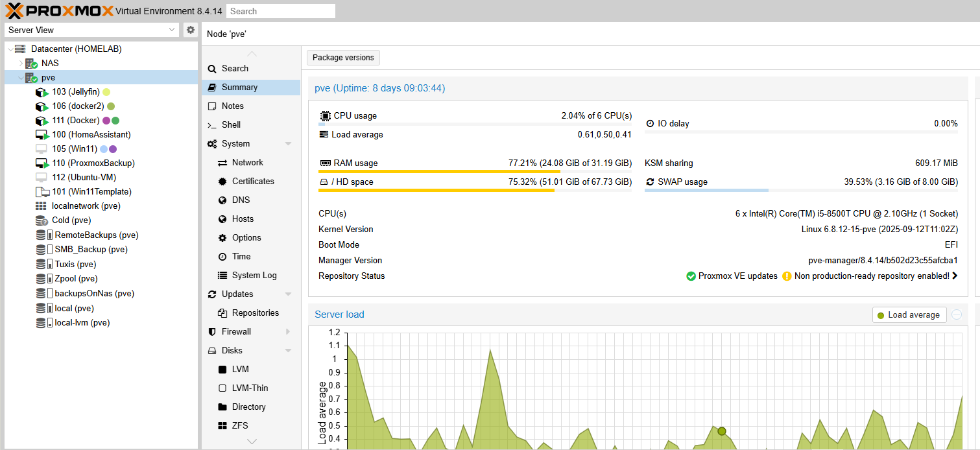The width and height of the screenshot is (980, 450).
Task: Click the top Search input field
Action: (x=281, y=11)
